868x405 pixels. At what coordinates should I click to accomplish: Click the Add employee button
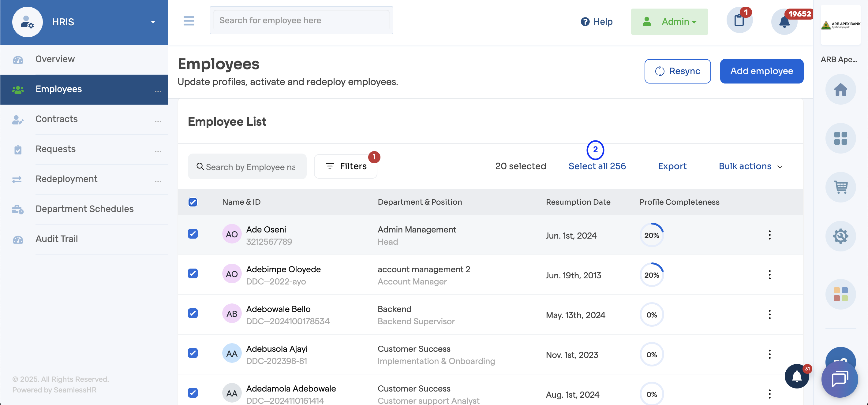pyautogui.click(x=761, y=71)
